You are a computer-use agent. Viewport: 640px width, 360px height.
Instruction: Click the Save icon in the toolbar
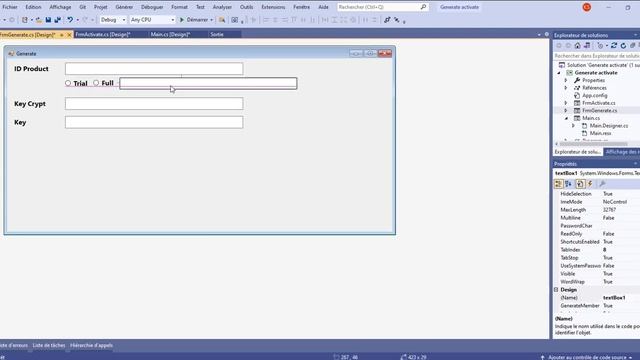[x=48, y=20]
